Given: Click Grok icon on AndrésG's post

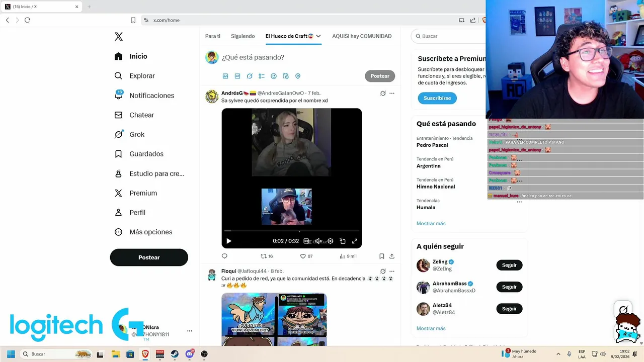Looking at the screenshot, I should (x=383, y=93).
